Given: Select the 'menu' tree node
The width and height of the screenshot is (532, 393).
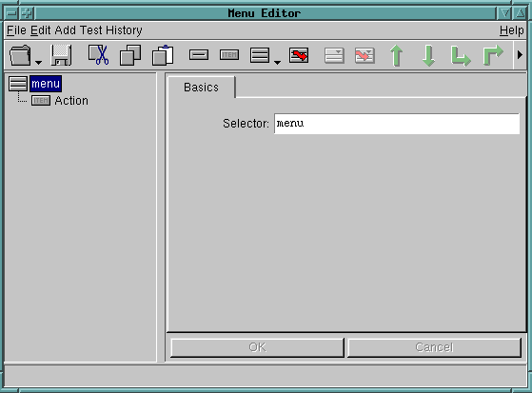Looking at the screenshot, I should [x=46, y=84].
